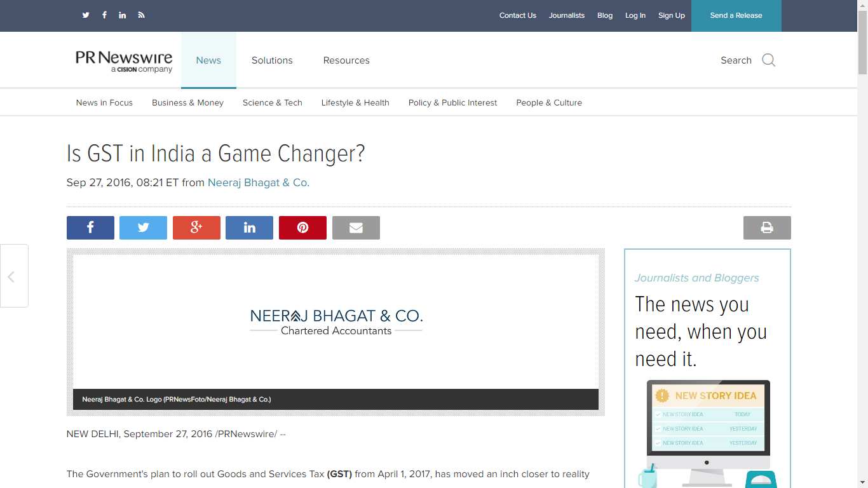Open News in Focus category
Screen dimensions: 868x488
click(104, 102)
